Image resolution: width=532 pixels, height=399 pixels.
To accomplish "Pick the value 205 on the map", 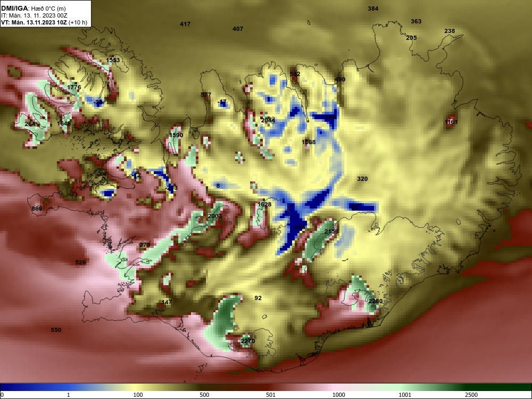I will [x=411, y=38].
